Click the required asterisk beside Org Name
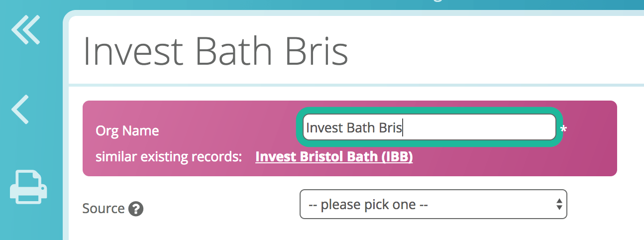The image size is (644, 240). [x=563, y=130]
